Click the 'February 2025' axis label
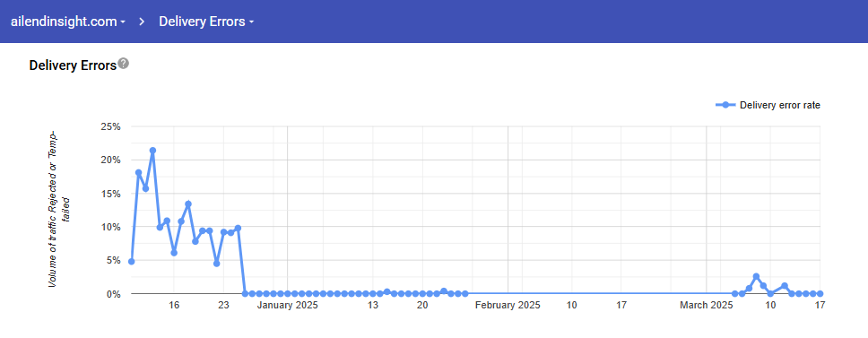 tap(508, 306)
